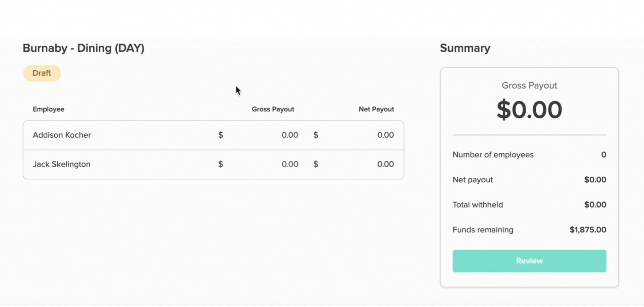Click dollar sign beside Jack's gross payout
644x307 pixels.
pyautogui.click(x=221, y=164)
